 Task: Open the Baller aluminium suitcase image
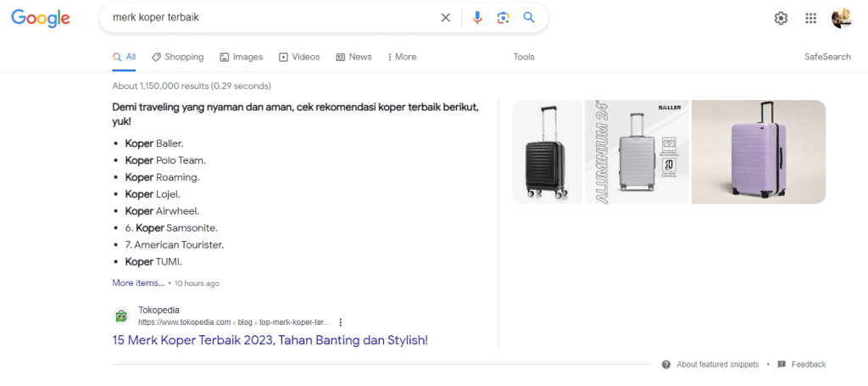point(637,152)
